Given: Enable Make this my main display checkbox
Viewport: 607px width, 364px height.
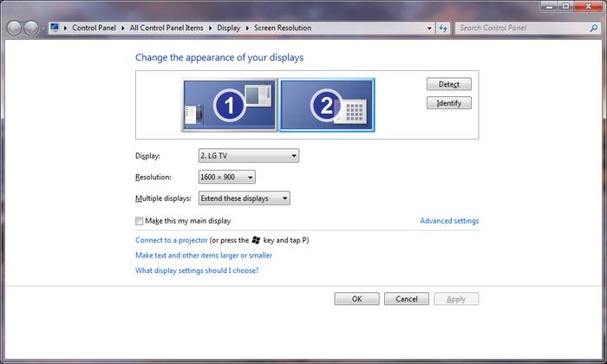Looking at the screenshot, I should click(x=140, y=221).
